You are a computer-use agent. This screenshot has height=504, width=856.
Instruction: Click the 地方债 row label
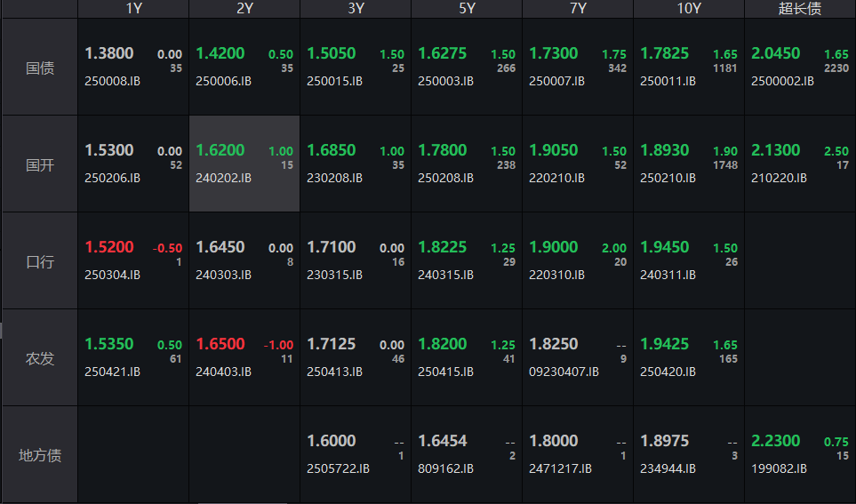point(39,455)
